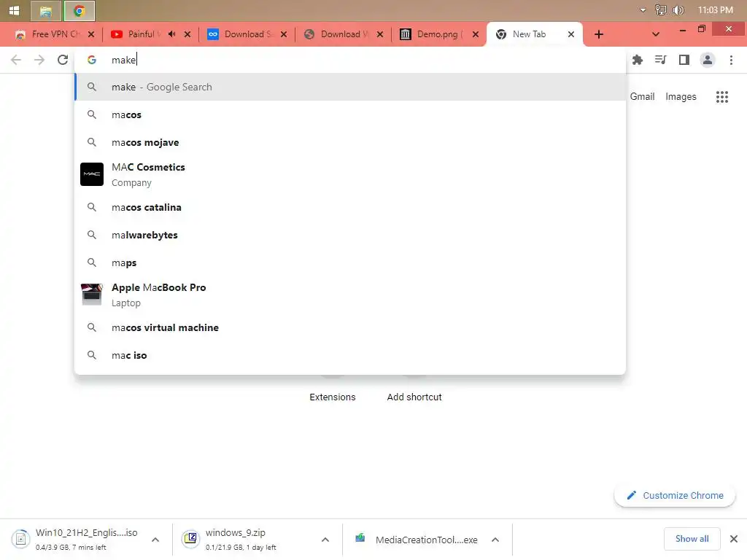747x560 pixels.
Task: Click the network icon in system tray
Action: (660, 10)
